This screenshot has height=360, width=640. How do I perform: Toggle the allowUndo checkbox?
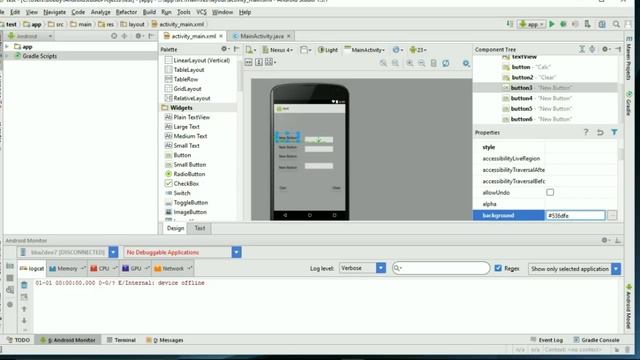click(550, 192)
